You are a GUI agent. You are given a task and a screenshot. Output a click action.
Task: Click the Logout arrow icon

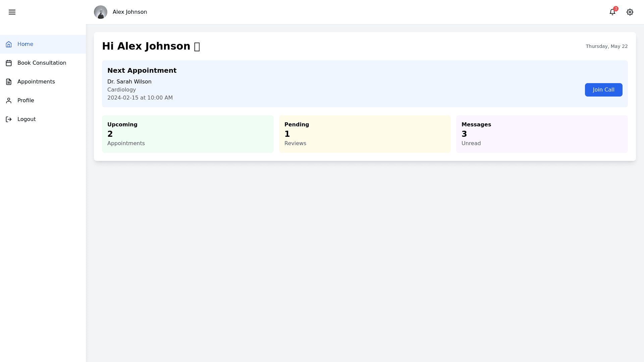point(9,119)
